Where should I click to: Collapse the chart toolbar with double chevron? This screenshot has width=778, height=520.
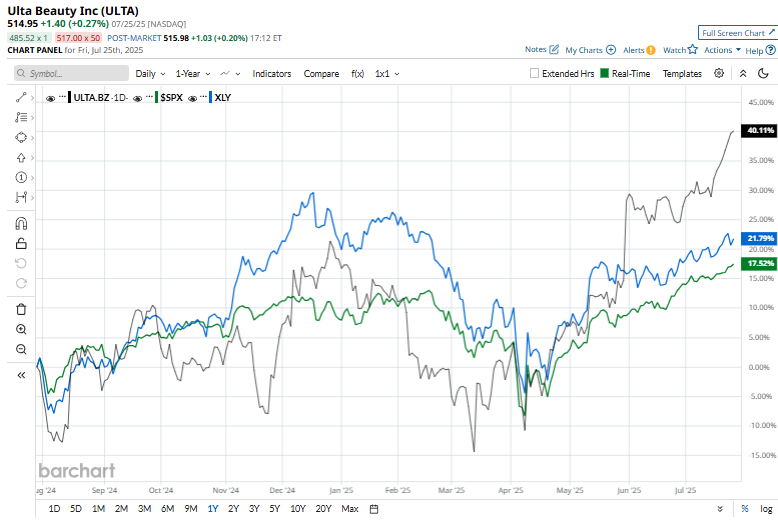(743, 73)
